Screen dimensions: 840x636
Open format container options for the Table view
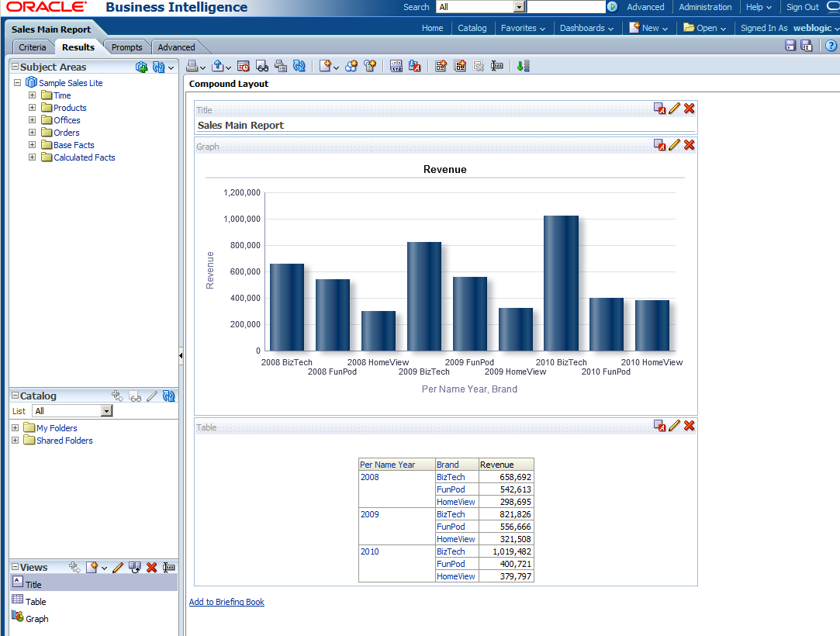click(660, 426)
